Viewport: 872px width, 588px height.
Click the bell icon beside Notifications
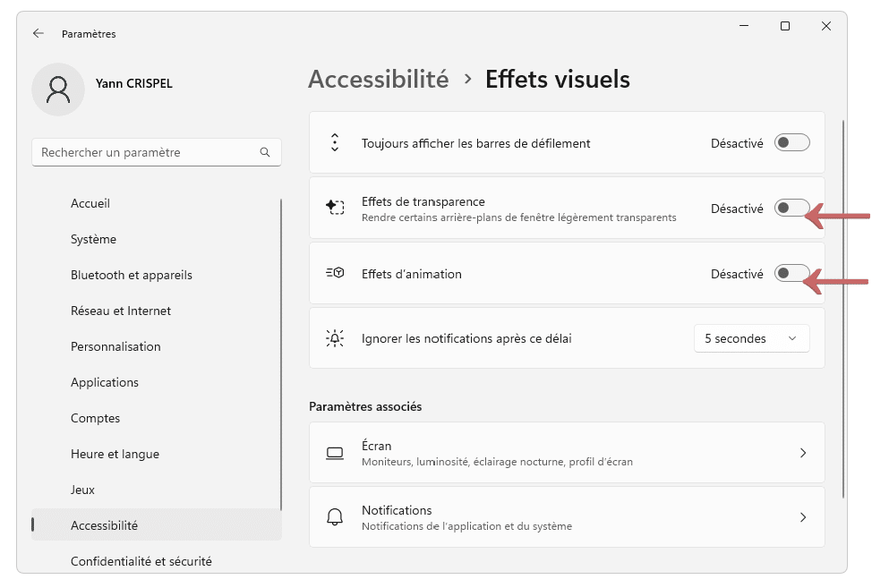(335, 517)
